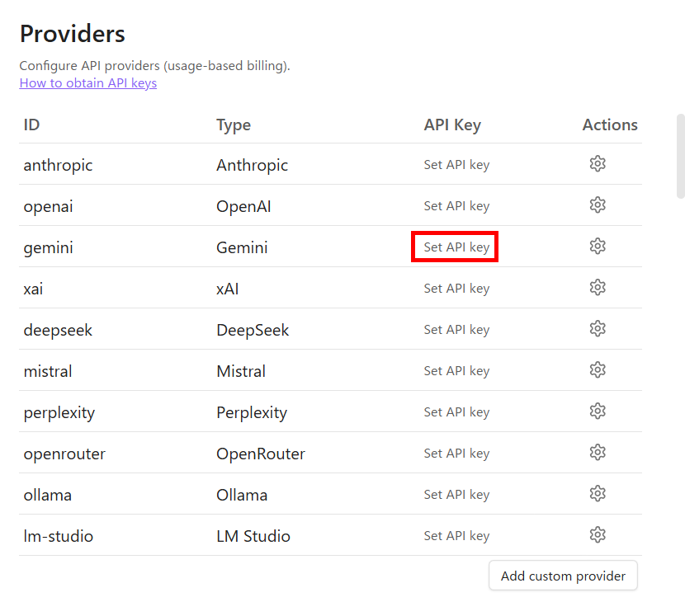Image resolution: width=685 pixels, height=616 pixels.
Task: Click the Configure API providers description text
Action: point(154,66)
